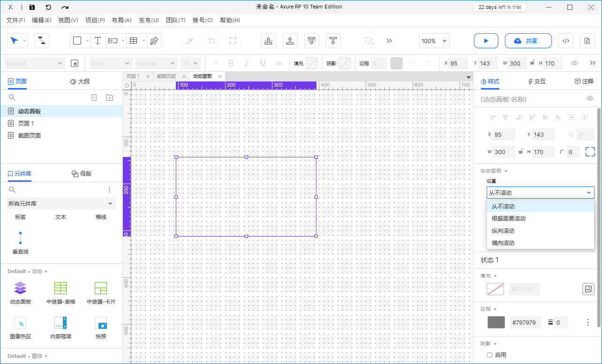Close the 页面 1 canvas tab
This screenshot has width=602, height=364.
click(x=148, y=76)
